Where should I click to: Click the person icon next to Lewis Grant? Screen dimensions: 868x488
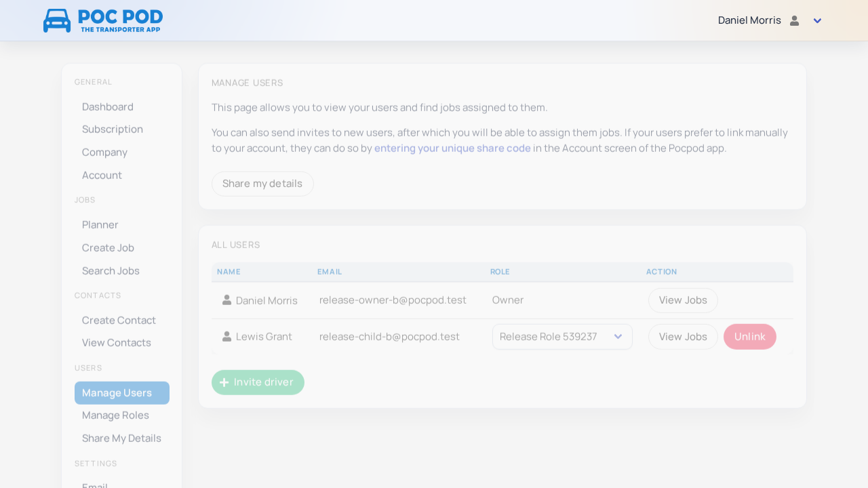coord(227,336)
